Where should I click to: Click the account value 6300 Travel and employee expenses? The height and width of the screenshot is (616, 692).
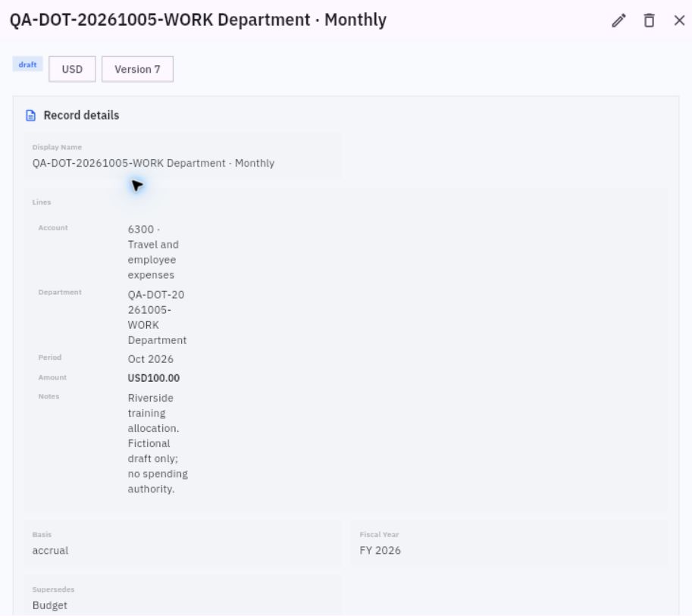point(153,252)
